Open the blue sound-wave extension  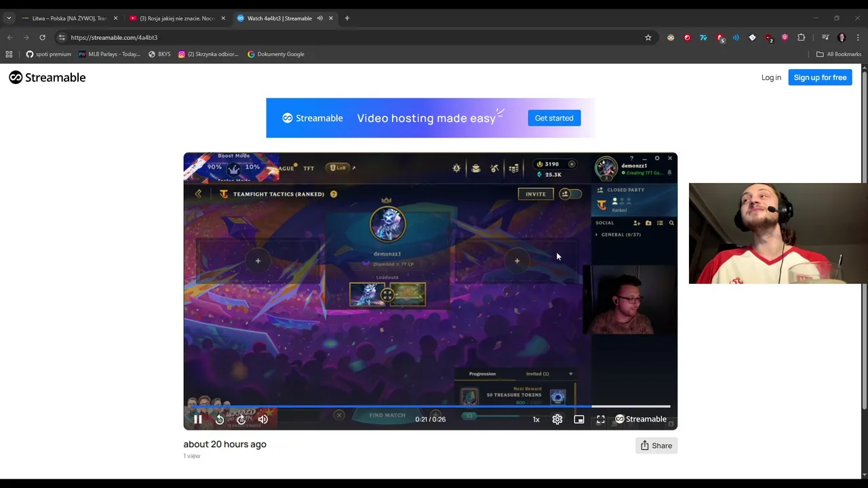click(x=736, y=37)
